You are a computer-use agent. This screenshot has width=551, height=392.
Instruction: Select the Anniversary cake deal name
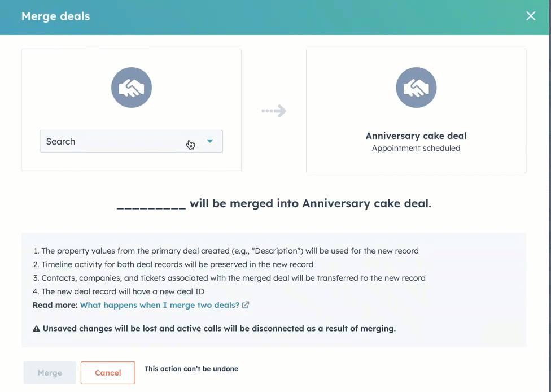pyautogui.click(x=416, y=136)
